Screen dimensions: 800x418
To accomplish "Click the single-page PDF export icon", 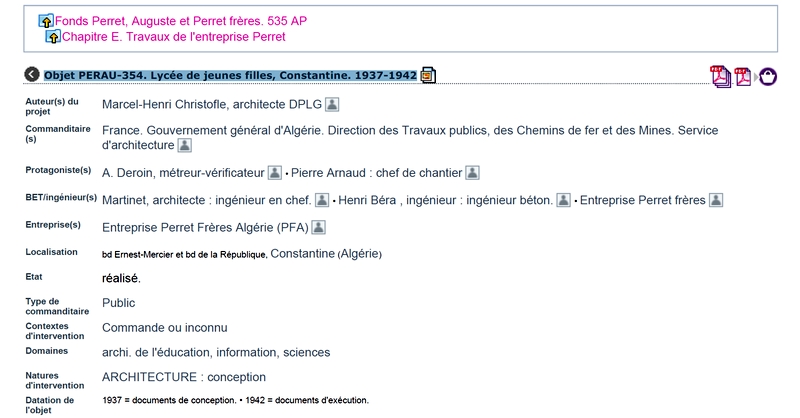I will pos(743,77).
